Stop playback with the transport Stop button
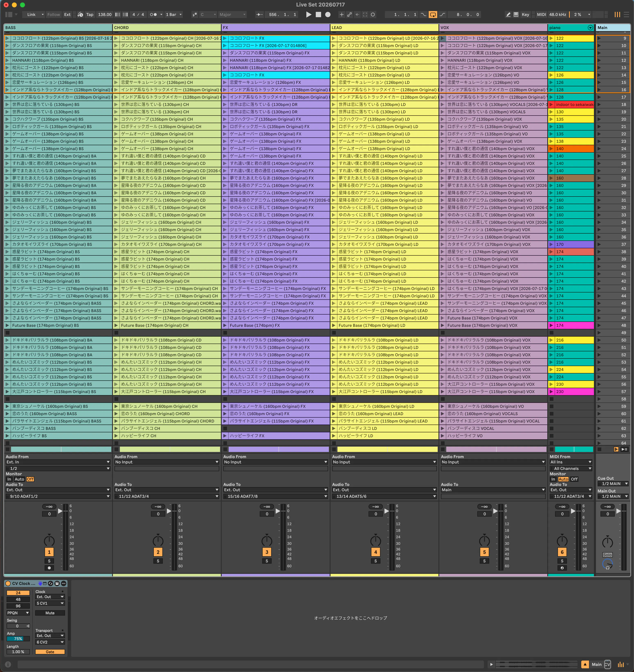The image size is (634, 672). pos(318,15)
